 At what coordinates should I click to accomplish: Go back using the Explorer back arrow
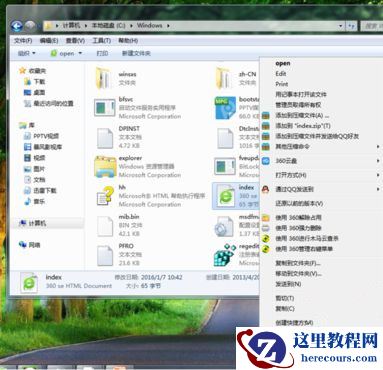[16, 26]
